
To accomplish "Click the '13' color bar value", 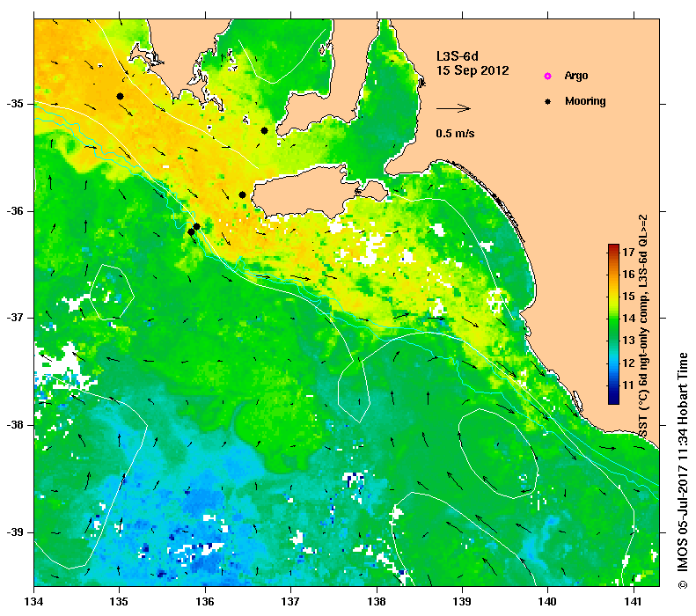I will click(628, 341).
